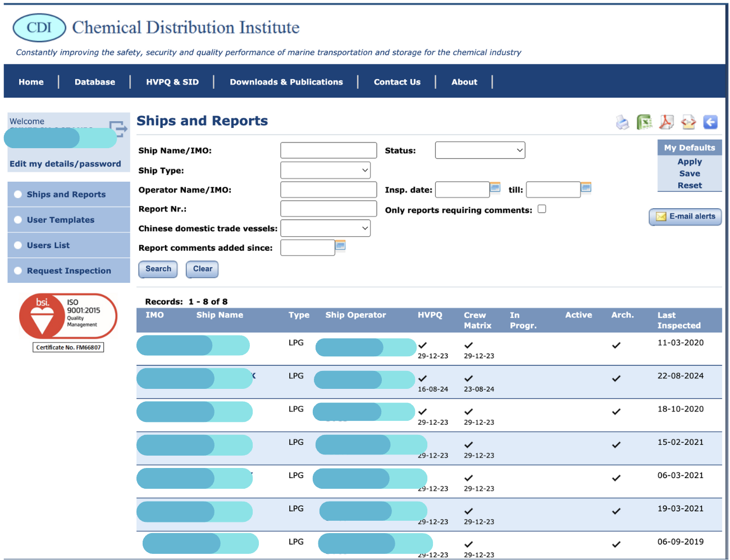Click the BSI ISO 9001:2015 certification badge
730x560 pixels.
(x=68, y=316)
